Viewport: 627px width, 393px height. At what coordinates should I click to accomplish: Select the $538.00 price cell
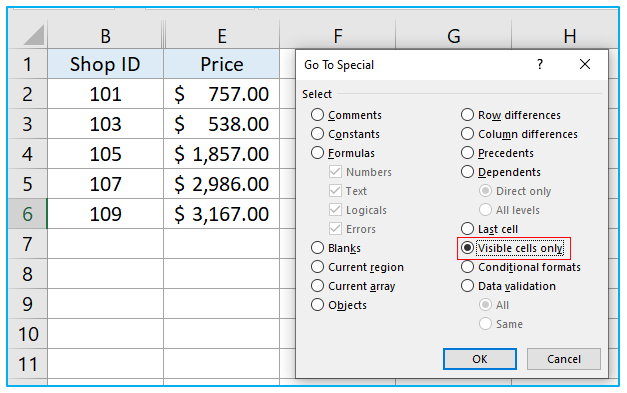pos(222,124)
